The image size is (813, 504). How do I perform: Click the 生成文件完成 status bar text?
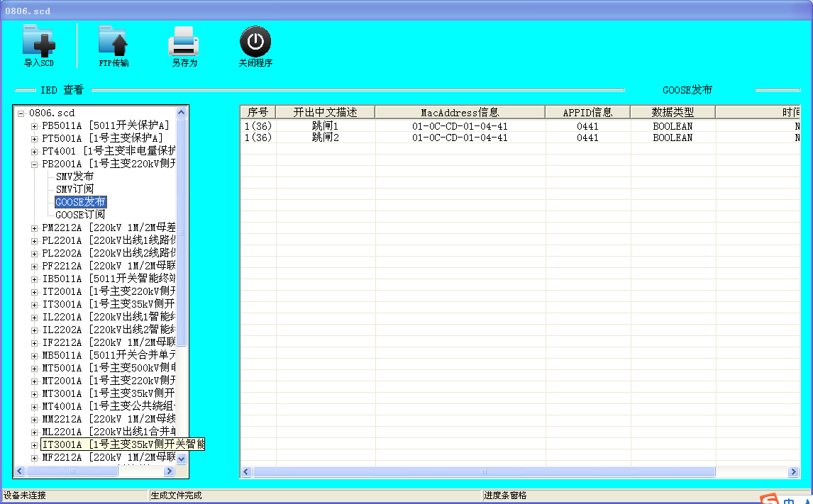click(176, 495)
